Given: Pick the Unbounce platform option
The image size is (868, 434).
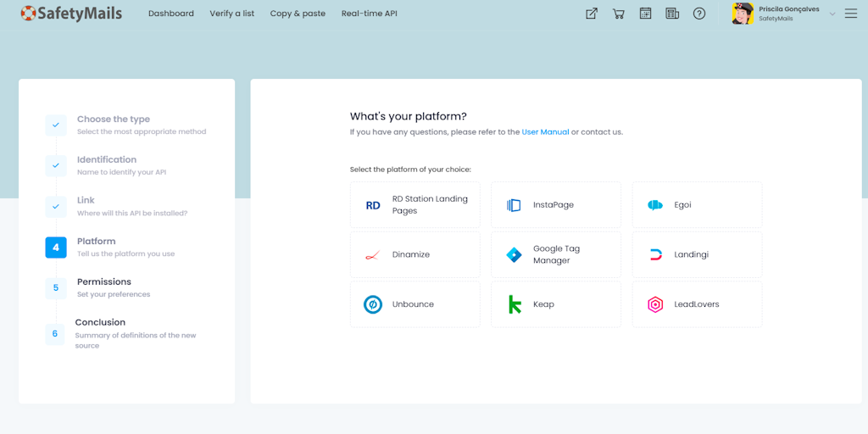Looking at the screenshot, I should 415,304.
